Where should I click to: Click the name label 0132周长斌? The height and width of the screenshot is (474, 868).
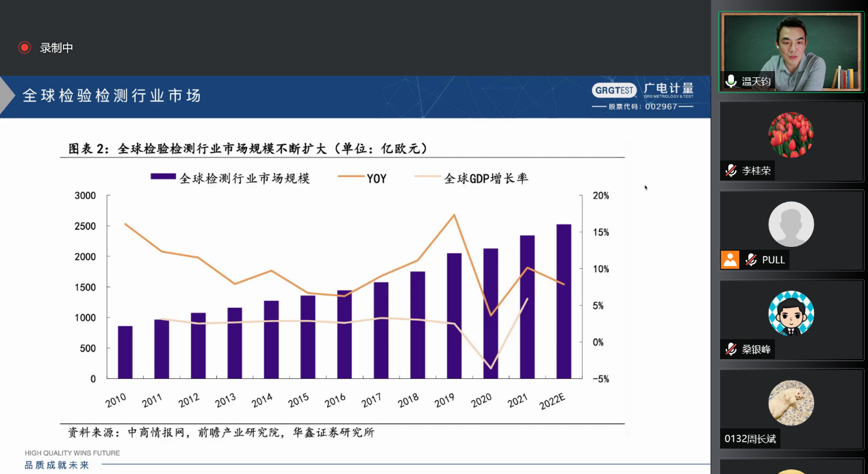750,438
